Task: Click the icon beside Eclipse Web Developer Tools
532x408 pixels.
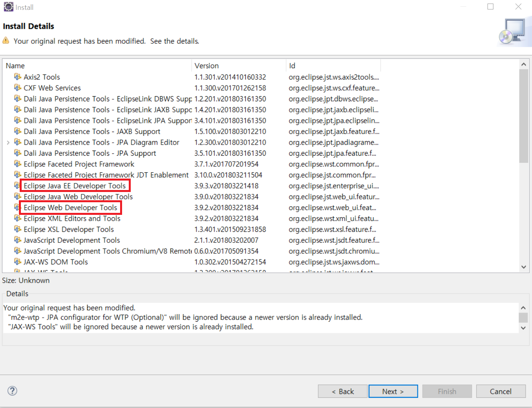Action: (18, 207)
